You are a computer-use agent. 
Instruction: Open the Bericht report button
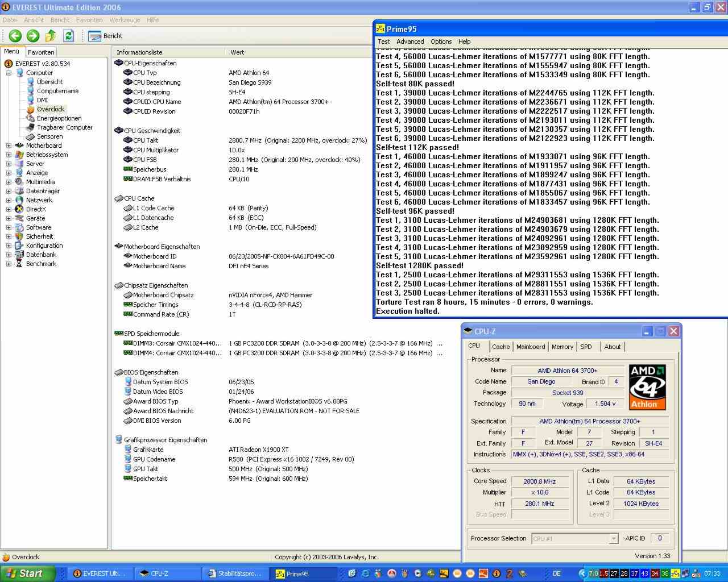106,36
